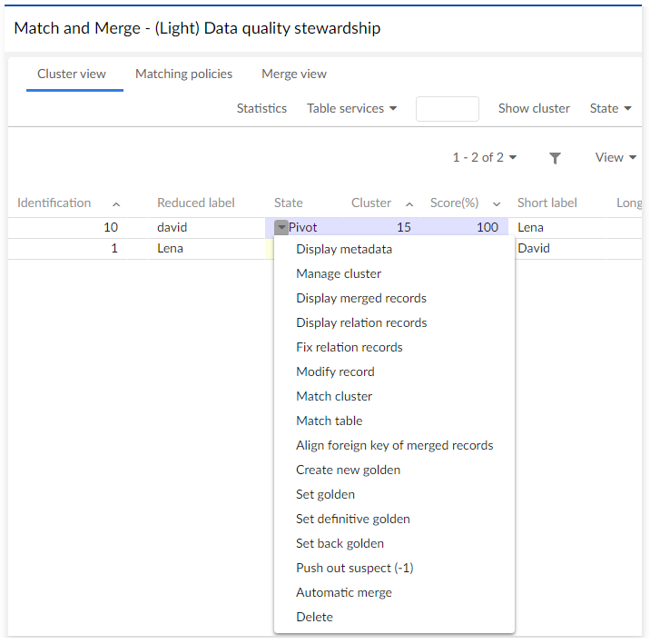Click the cluster number input field
Screen dimensions: 650x644
(447, 109)
